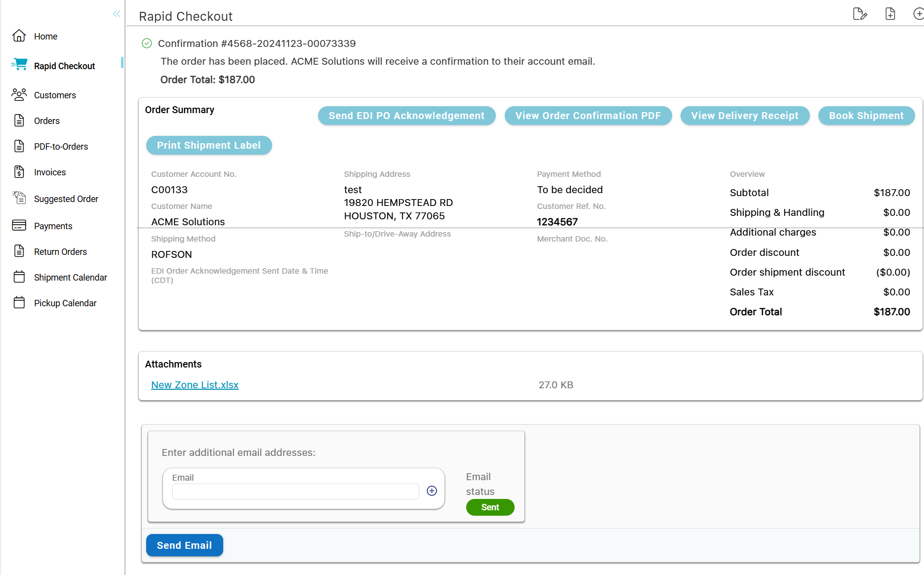This screenshot has width=924, height=575.
Task: Collapse the sidebar with double chevron
Action: click(117, 14)
